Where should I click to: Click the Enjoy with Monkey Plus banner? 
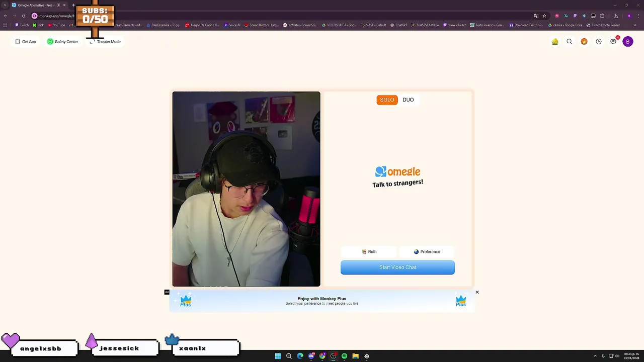(x=322, y=301)
